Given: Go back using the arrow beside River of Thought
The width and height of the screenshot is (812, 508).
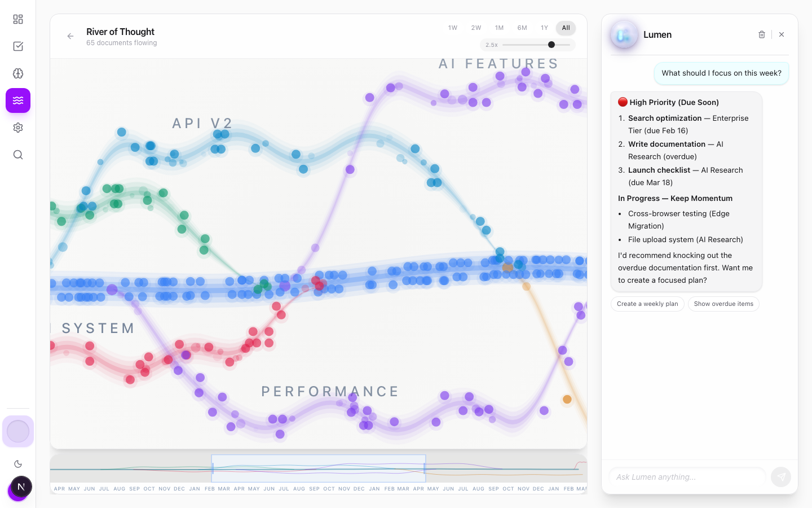Looking at the screenshot, I should [70, 36].
